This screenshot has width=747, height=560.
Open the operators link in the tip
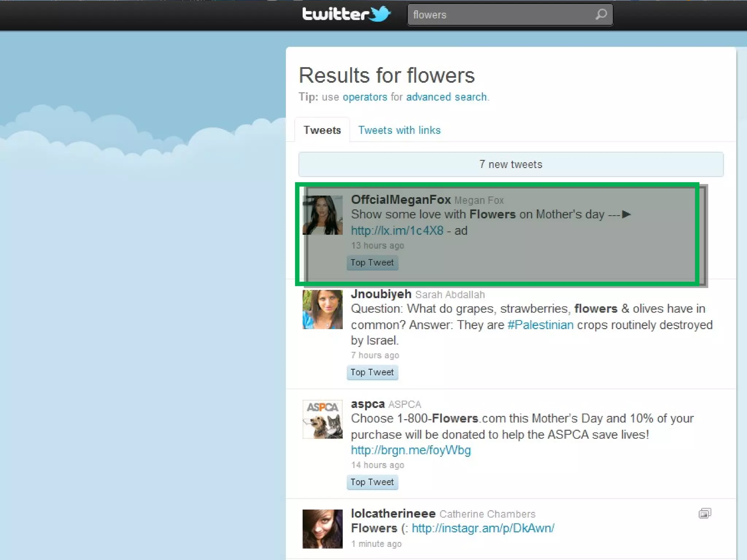click(x=364, y=97)
